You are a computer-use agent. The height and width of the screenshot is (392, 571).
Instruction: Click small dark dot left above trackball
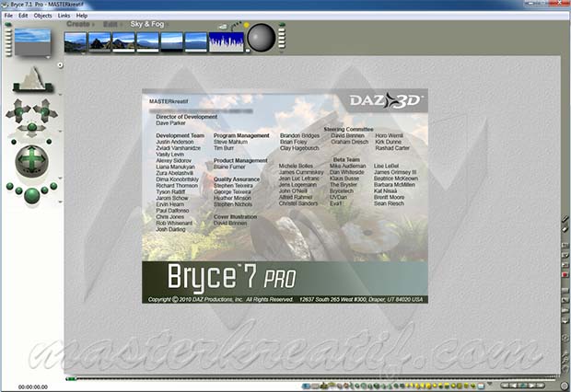(14, 142)
